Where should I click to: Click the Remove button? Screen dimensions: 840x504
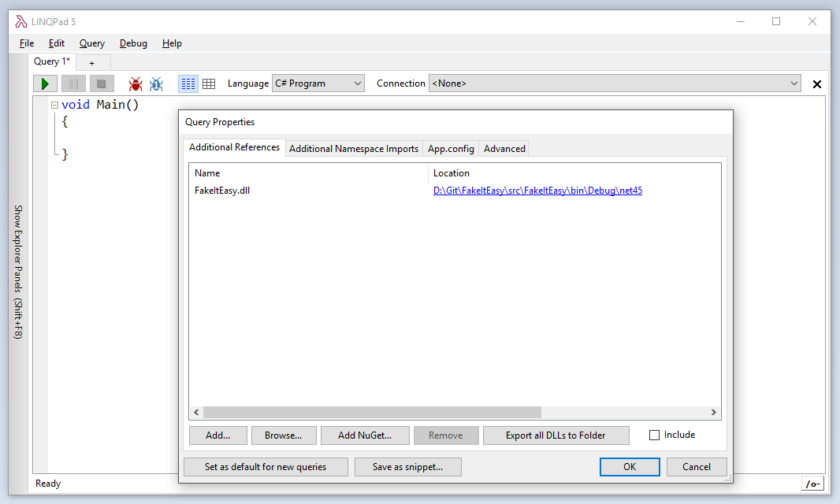point(446,435)
